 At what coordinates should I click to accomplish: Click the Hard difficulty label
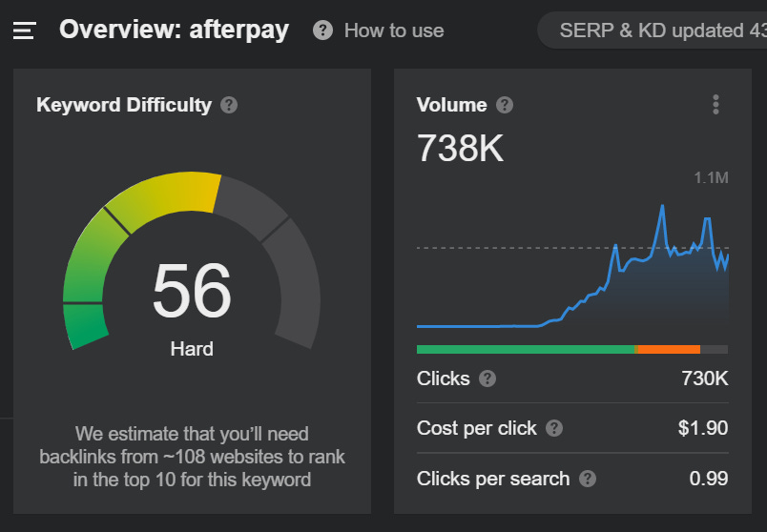tap(192, 349)
